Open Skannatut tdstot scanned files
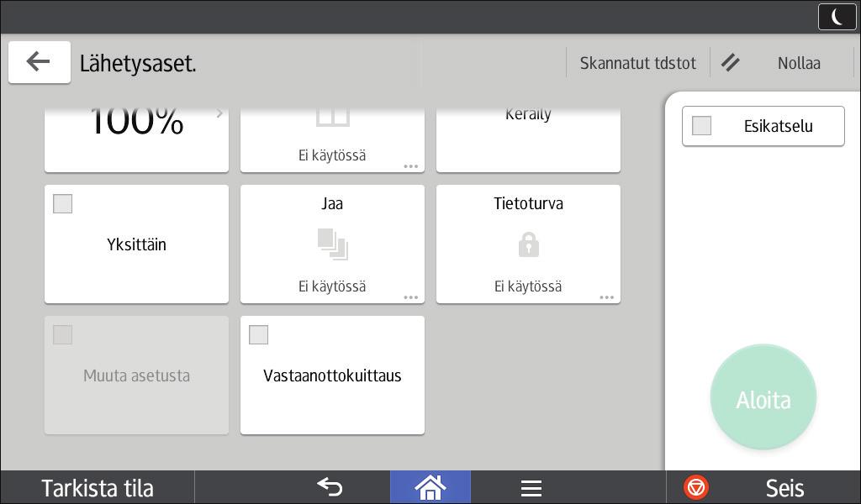 click(x=637, y=63)
